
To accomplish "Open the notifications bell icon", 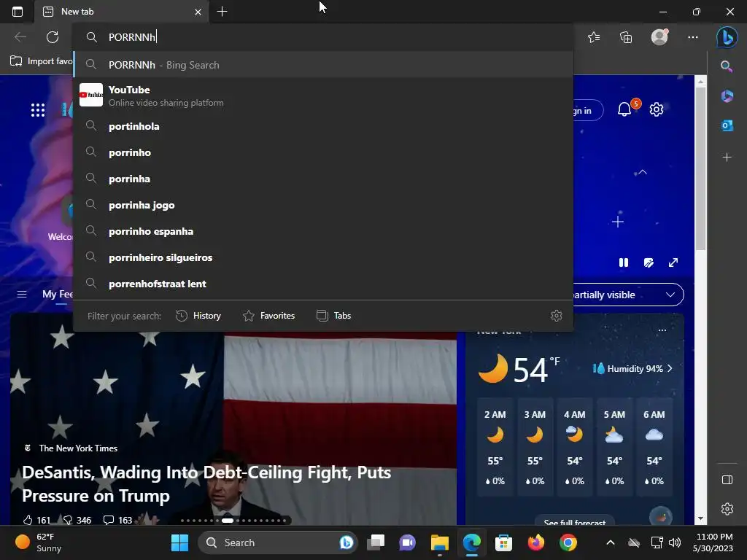I will [x=624, y=109].
